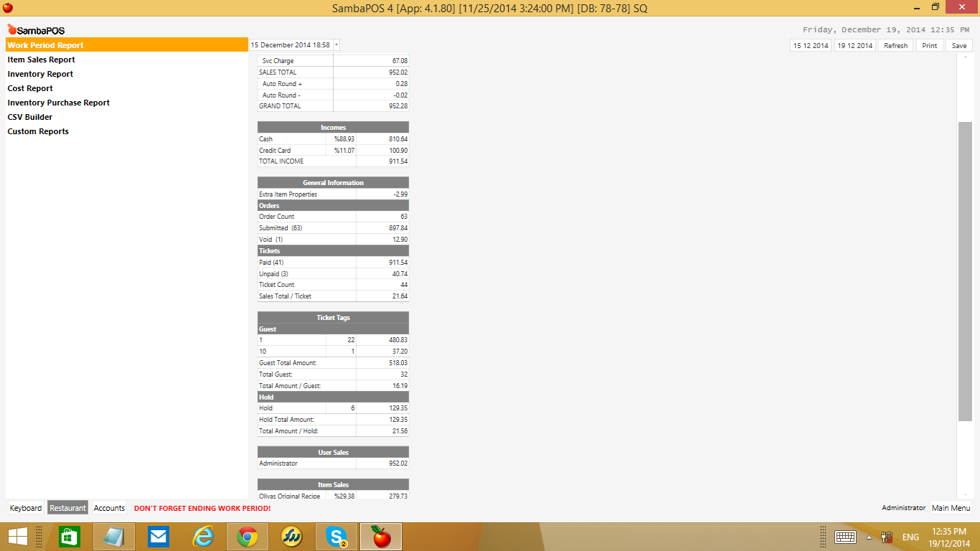Open the on-screen keyboard tray icon
980x551 pixels.
click(x=844, y=537)
